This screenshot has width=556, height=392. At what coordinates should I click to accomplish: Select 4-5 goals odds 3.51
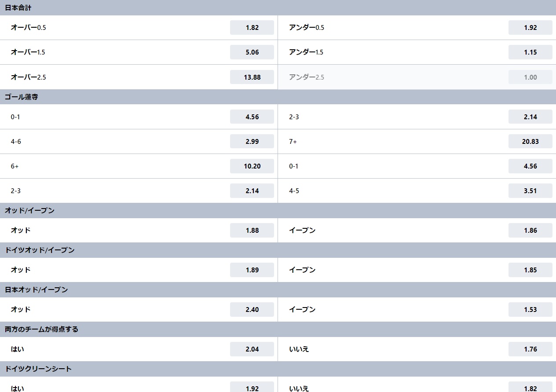(530, 191)
